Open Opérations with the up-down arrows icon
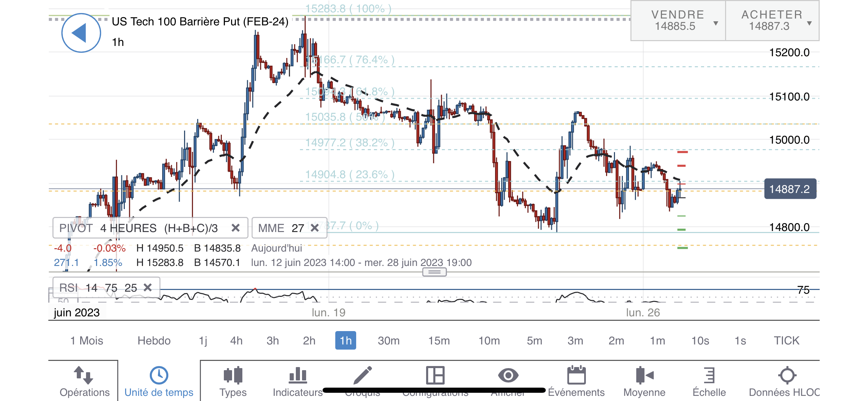Screen dimensions: 868x401 click(84, 375)
